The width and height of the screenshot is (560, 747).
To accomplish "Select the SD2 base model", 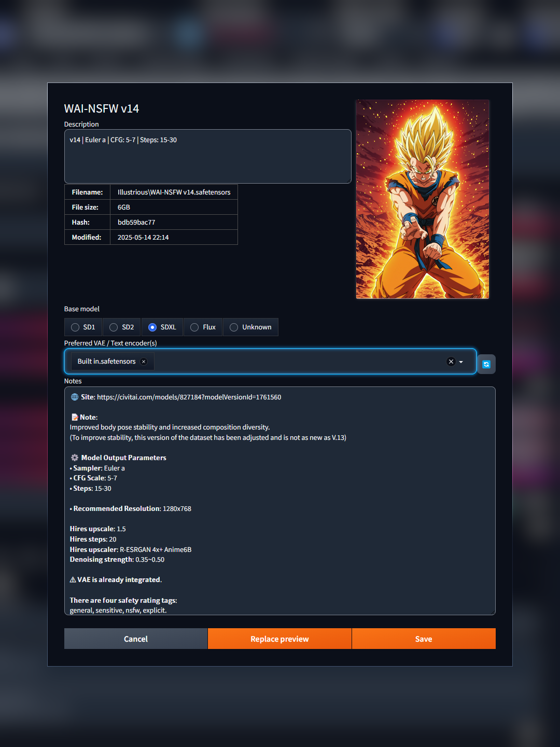I will tap(122, 327).
